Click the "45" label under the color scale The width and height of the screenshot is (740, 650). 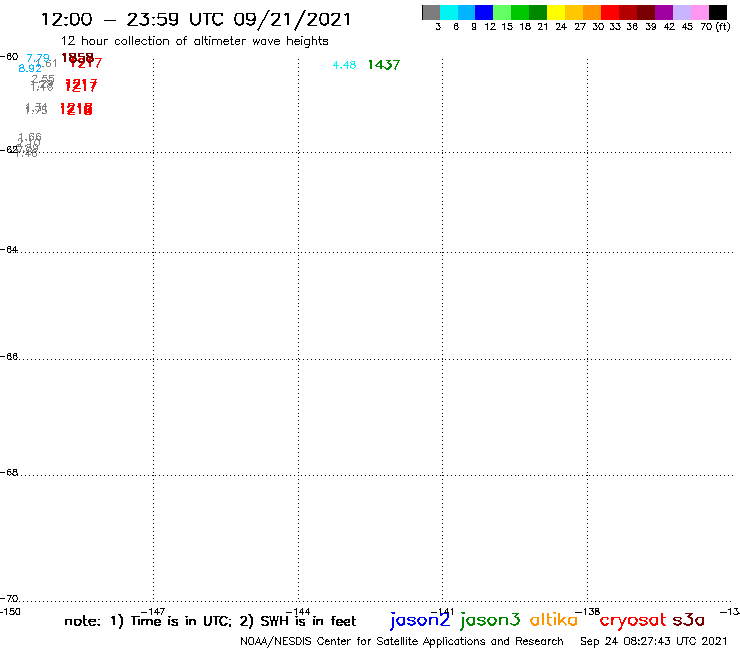687,27
